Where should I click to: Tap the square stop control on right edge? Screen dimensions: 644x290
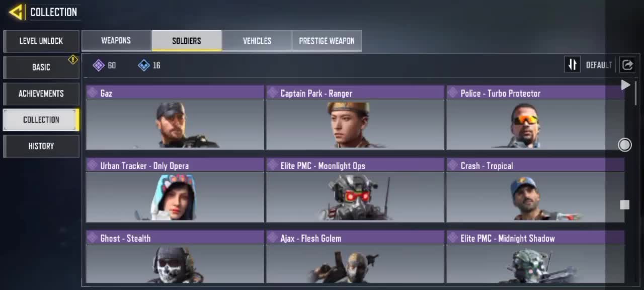624,205
